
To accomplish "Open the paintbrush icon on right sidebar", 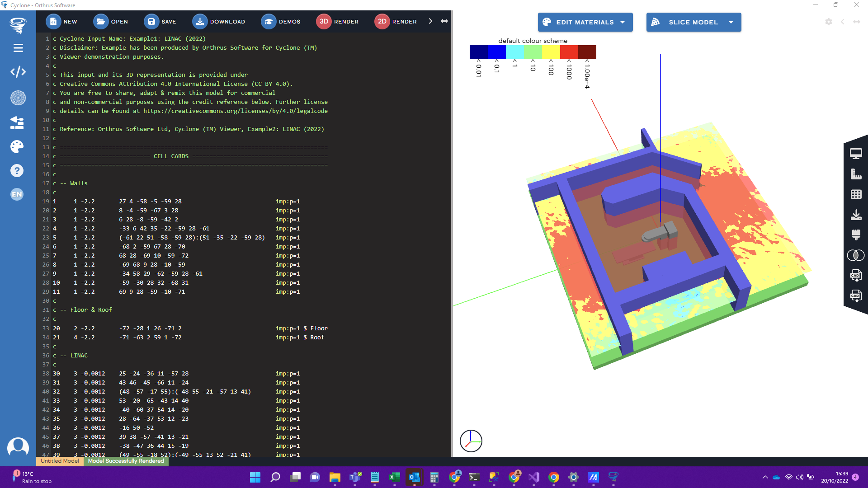I will (856, 235).
